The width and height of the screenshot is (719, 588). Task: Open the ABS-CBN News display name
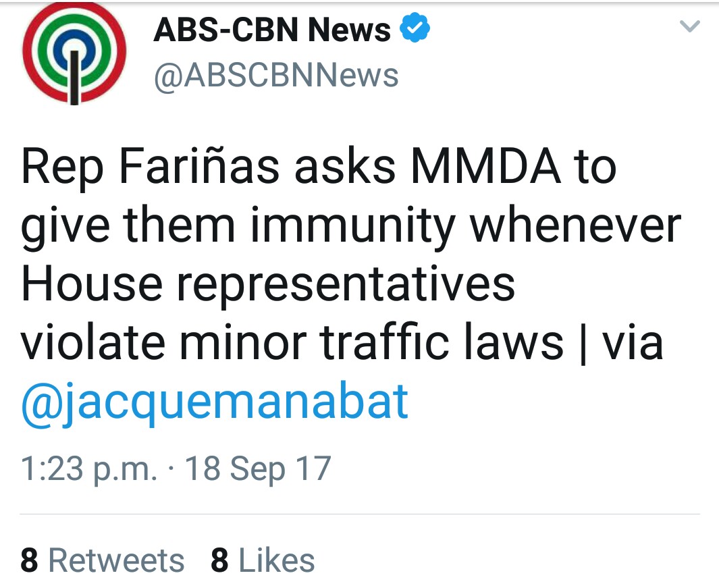click(271, 31)
